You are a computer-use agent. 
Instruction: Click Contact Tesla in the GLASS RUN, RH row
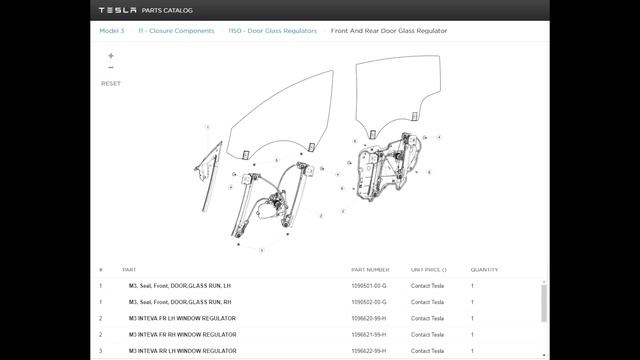(427, 302)
